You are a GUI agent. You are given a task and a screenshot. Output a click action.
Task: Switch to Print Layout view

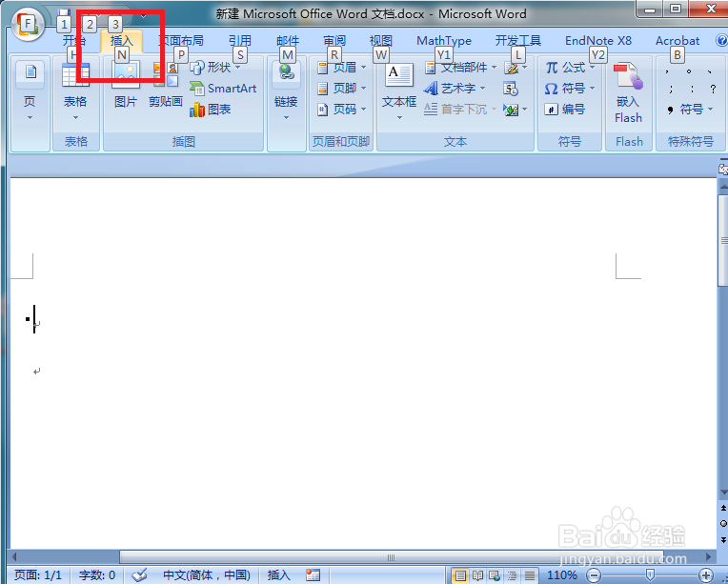point(460,575)
